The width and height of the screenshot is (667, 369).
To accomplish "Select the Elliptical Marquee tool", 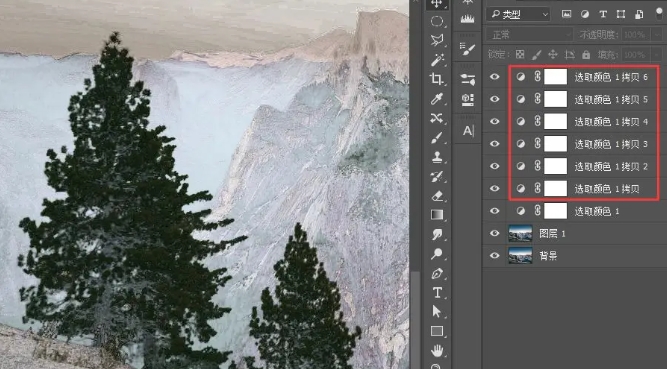I will 437,21.
